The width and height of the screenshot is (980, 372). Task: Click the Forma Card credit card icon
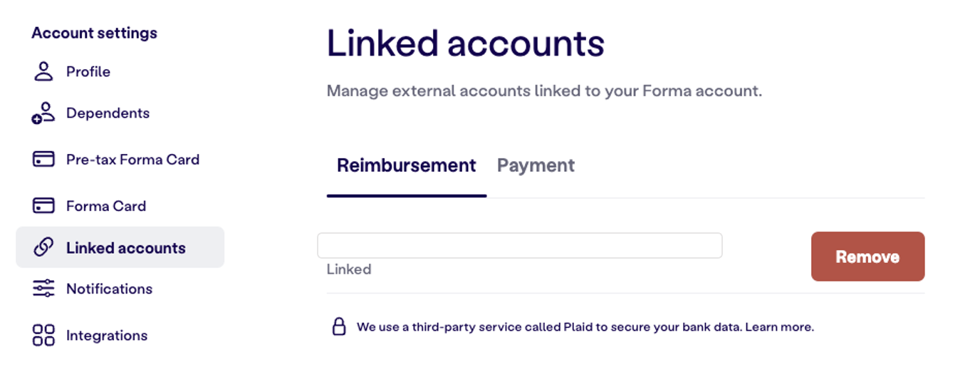click(x=43, y=206)
